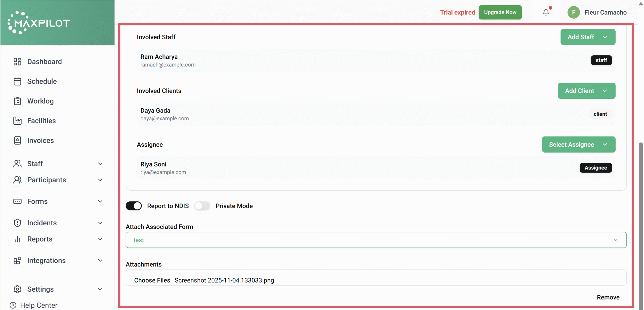The height and width of the screenshot is (310, 644).
Task: Enable the Private Mode toggle
Action: [202, 206]
